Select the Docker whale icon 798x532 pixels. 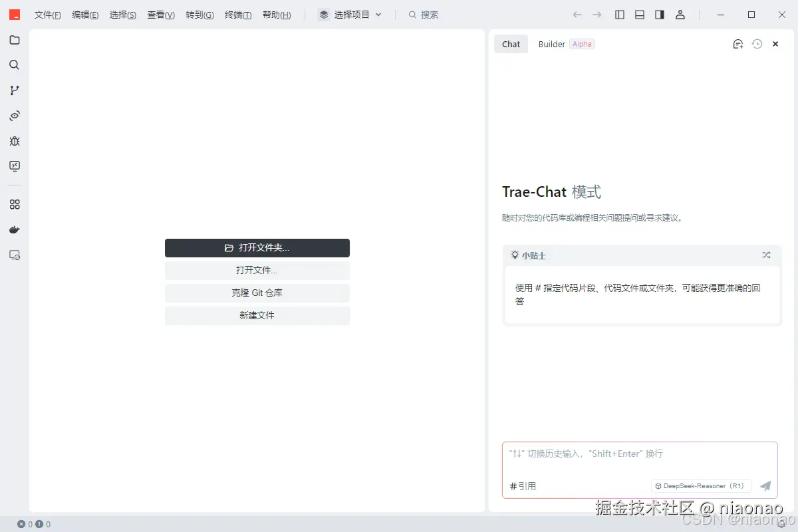click(15, 229)
